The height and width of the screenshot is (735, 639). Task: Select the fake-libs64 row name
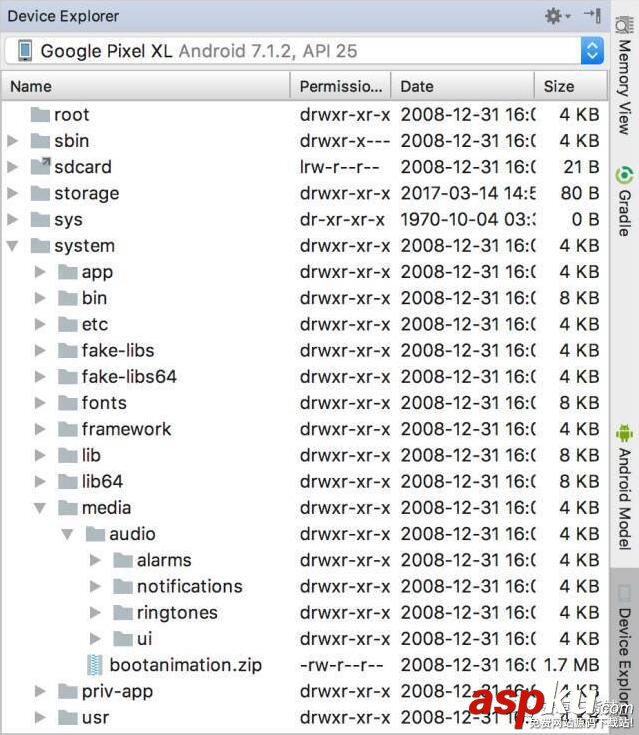129,377
